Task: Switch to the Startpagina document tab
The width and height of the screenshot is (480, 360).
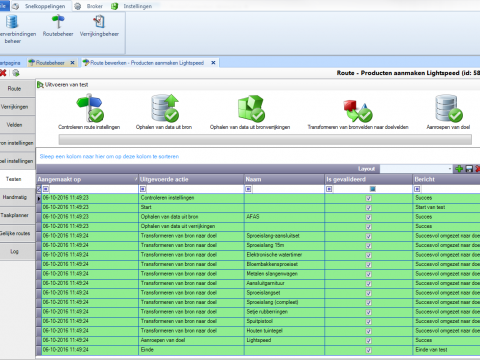Action: click(x=11, y=63)
